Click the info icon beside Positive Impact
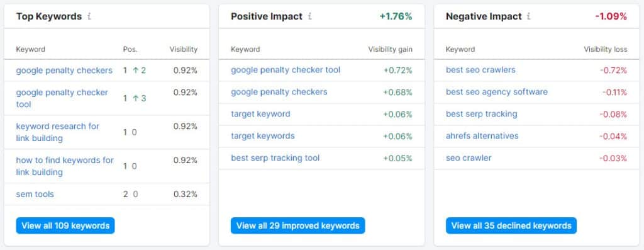The image size is (644, 250). coord(309,16)
